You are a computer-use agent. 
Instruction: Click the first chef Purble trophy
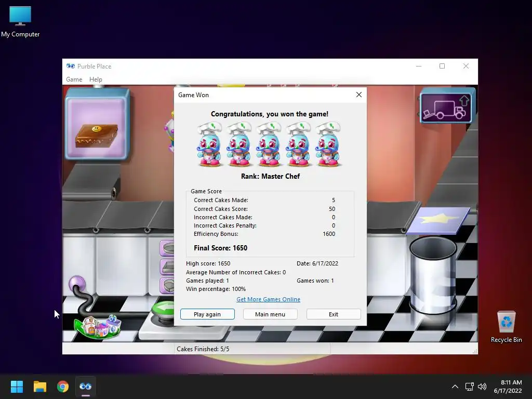click(x=210, y=145)
